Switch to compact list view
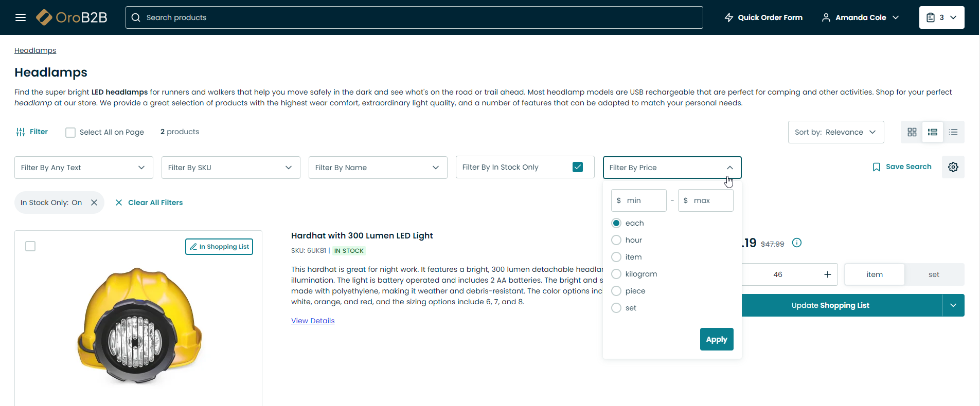Viewport: 980px width, 406px height. tap(953, 132)
